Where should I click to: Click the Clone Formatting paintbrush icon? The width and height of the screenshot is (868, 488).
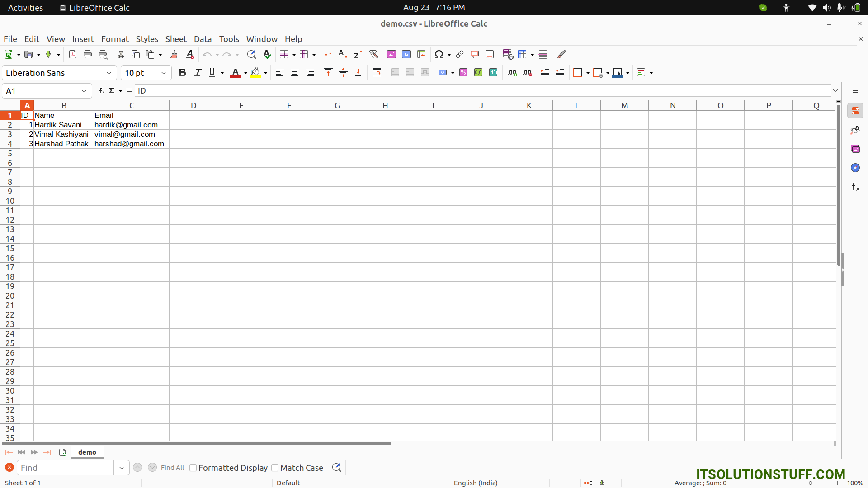click(174, 54)
